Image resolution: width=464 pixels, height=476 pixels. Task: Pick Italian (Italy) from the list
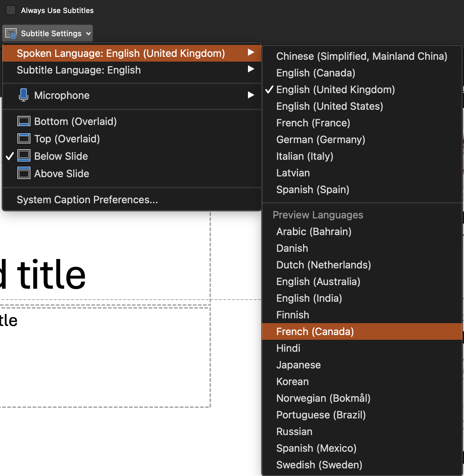362,156
